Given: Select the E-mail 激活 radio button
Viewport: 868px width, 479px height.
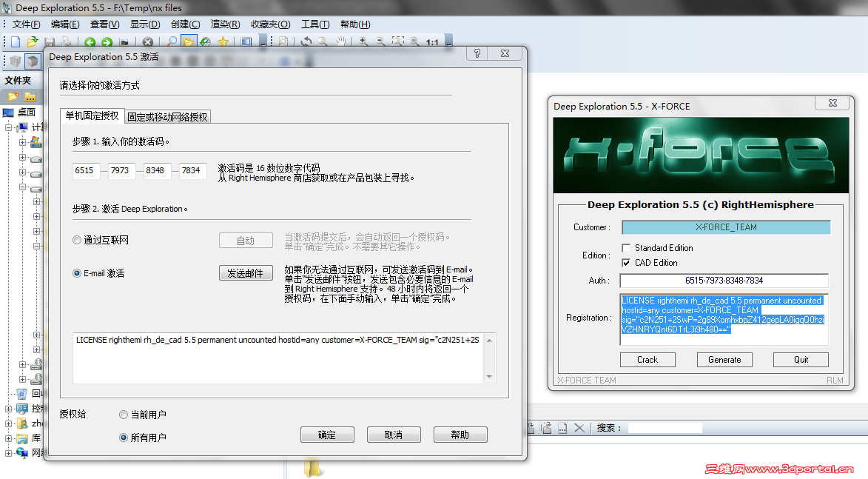Looking at the screenshot, I should coord(77,273).
